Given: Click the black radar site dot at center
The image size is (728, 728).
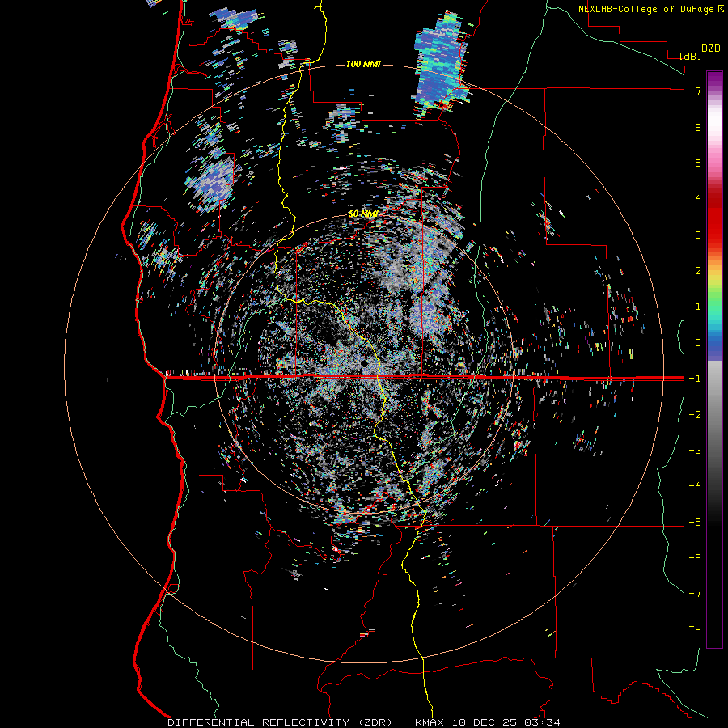Looking at the screenshot, I should click(364, 362).
